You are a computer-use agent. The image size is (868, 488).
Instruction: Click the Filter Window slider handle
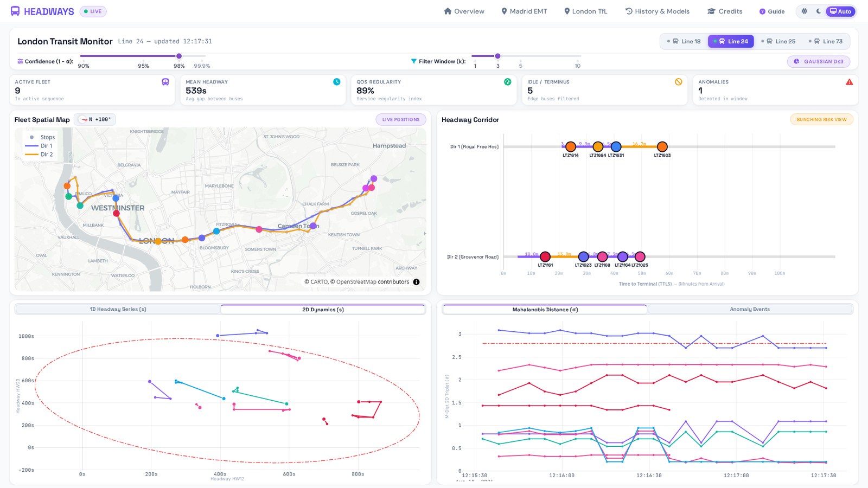(497, 56)
